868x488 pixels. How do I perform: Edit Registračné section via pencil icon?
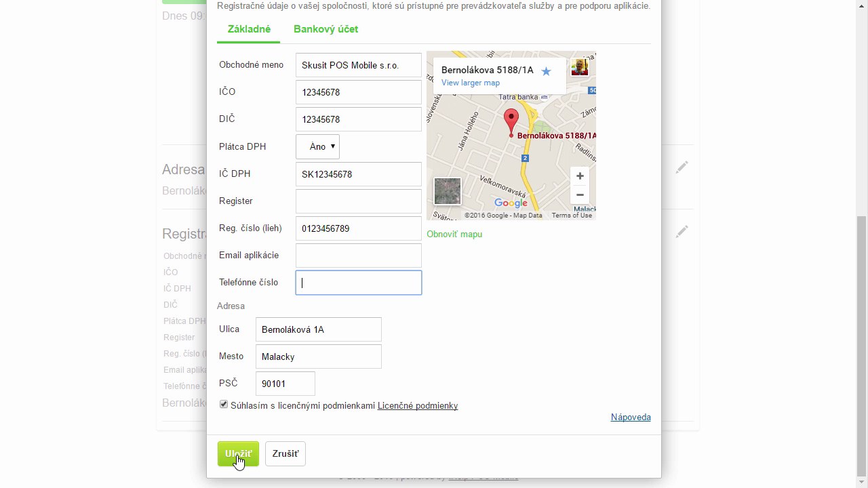(x=682, y=231)
